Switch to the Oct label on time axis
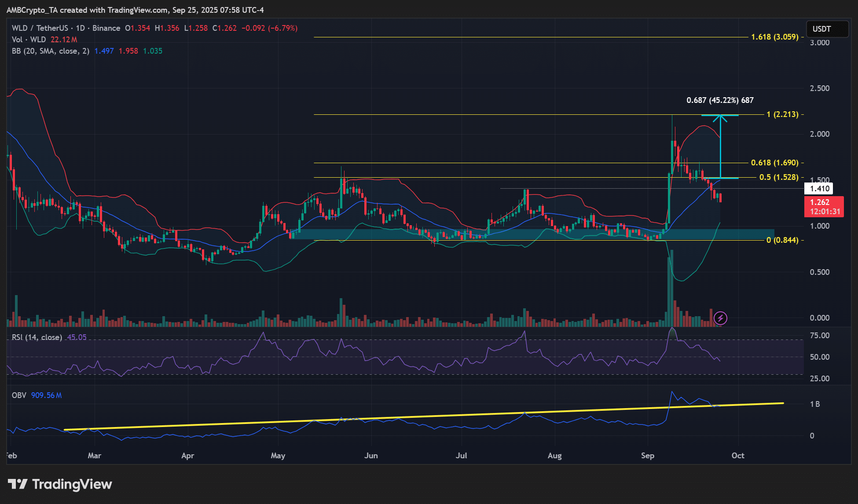The height and width of the screenshot is (504, 858). tap(738, 456)
